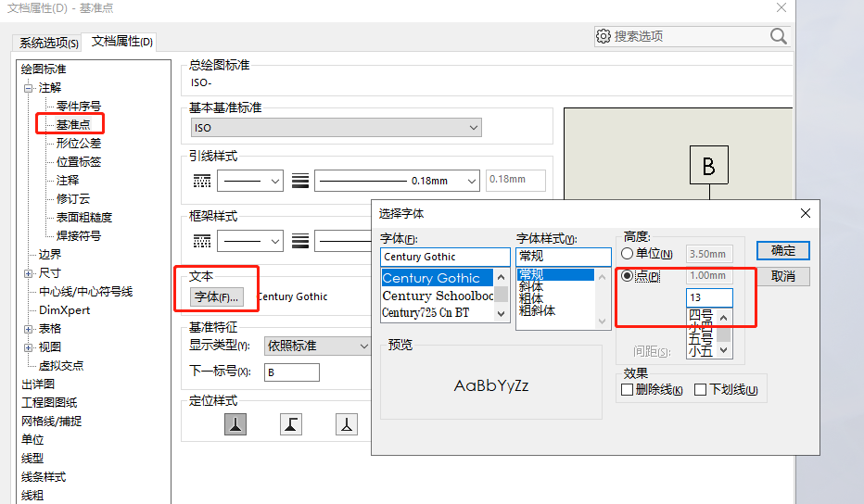
Task: Click size list scroll down arrow
Action: 724,350
